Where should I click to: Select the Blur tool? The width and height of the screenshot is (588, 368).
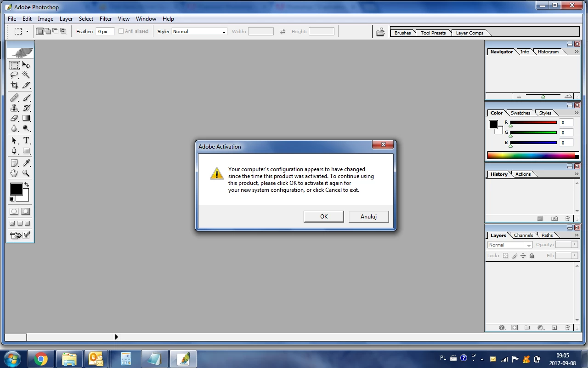click(15, 128)
